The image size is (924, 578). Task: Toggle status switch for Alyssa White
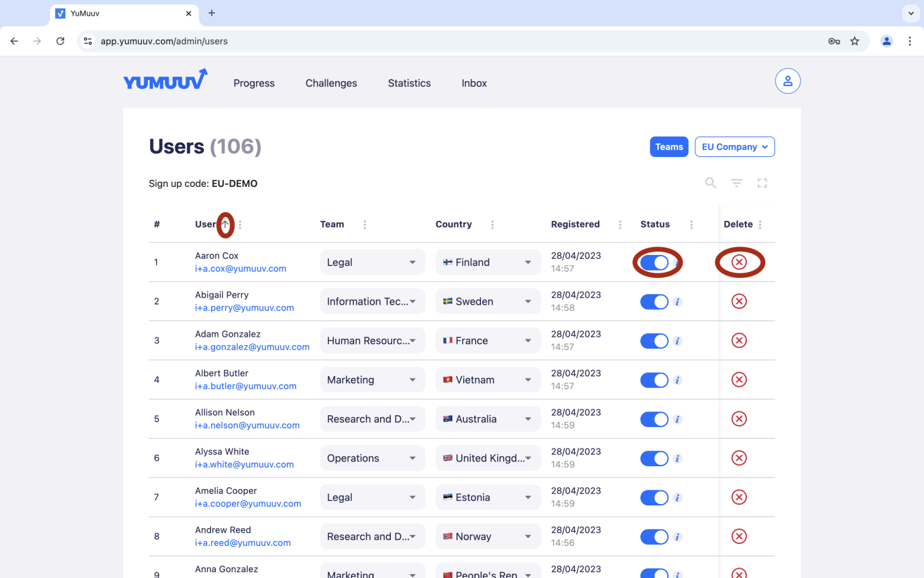654,458
